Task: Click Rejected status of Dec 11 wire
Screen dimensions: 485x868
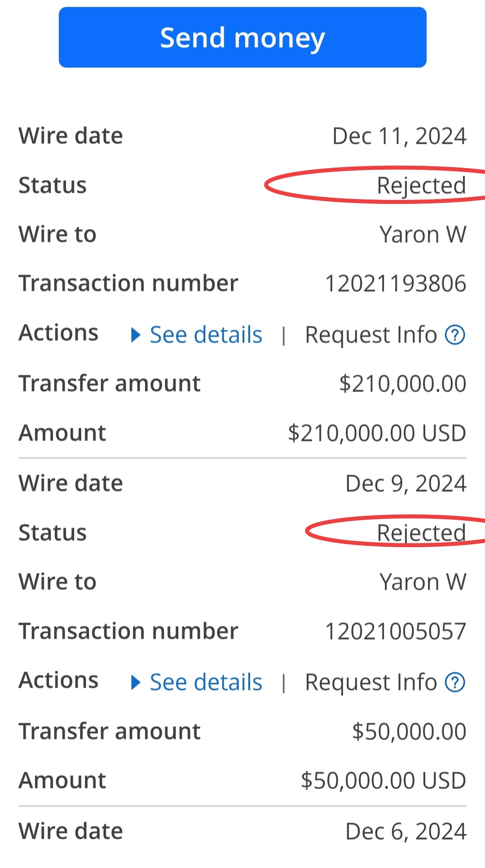Action: (x=421, y=186)
